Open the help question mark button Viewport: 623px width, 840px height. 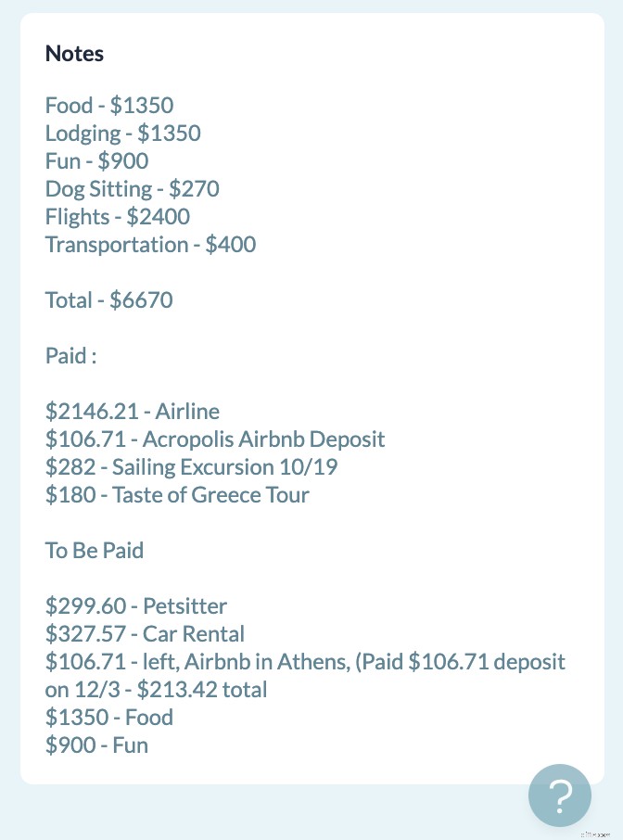pyautogui.click(x=560, y=795)
